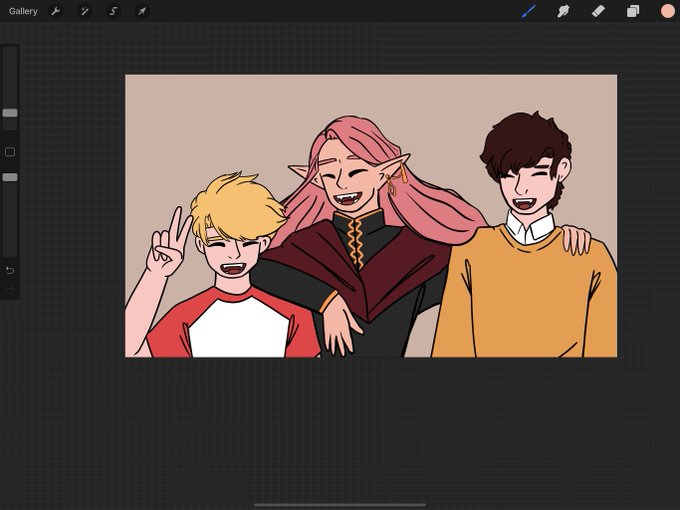Activate the Selection tool
This screenshot has width=680, height=510.
[x=113, y=11]
